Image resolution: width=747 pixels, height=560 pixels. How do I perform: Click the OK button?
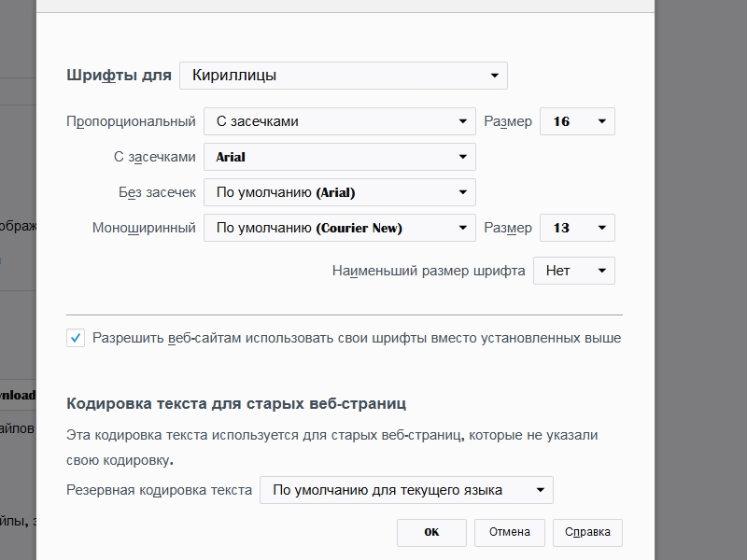coord(431,532)
